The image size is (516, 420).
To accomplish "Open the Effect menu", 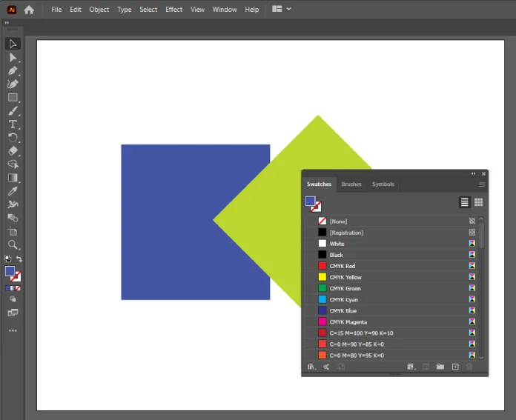I will click(173, 10).
